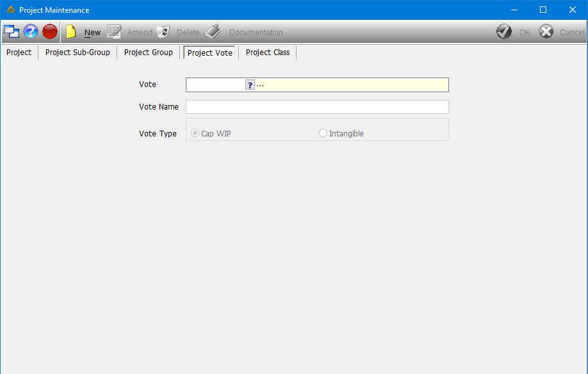Select the Intangible radio button
588x374 pixels.
tap(323, 133)
